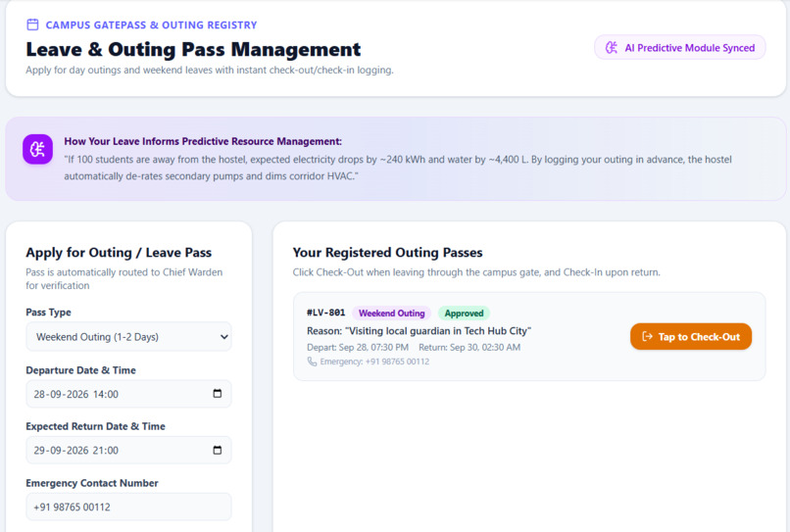The width and height of the screenshot is (790, 532).
Task: Open the Expected Return date picker calendar icon
Action: pos(218,450)
